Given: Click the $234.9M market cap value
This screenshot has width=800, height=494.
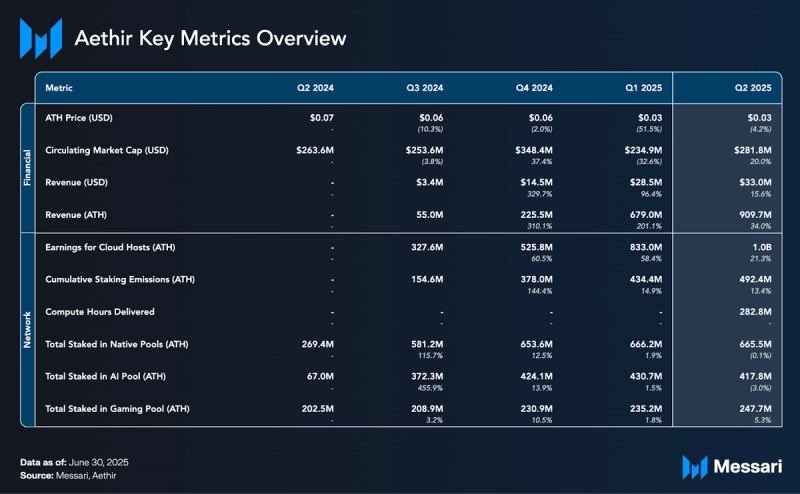Looking at the screenshot, I should click(643, 150).
